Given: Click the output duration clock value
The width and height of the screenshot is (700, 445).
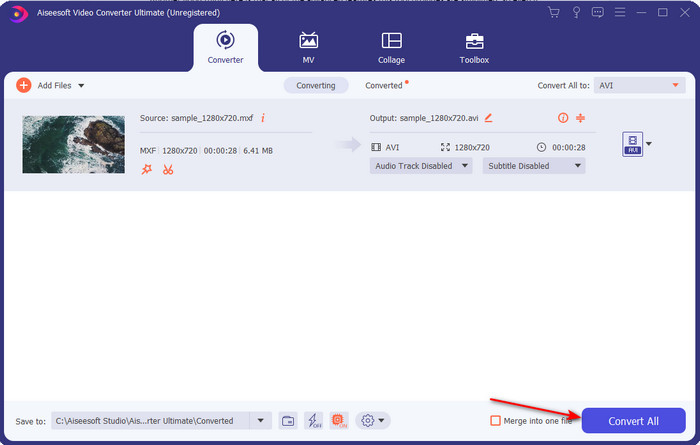Looking at the screenshot, I should point(569,147).
